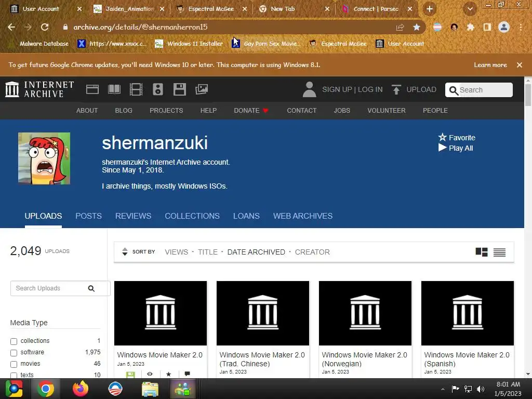Open the Internet Archive web icon

[92, 89]
